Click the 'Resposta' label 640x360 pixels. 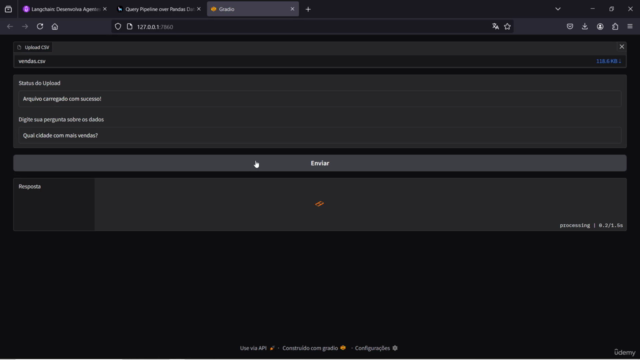pyautogui.click(x=29, y=187)
